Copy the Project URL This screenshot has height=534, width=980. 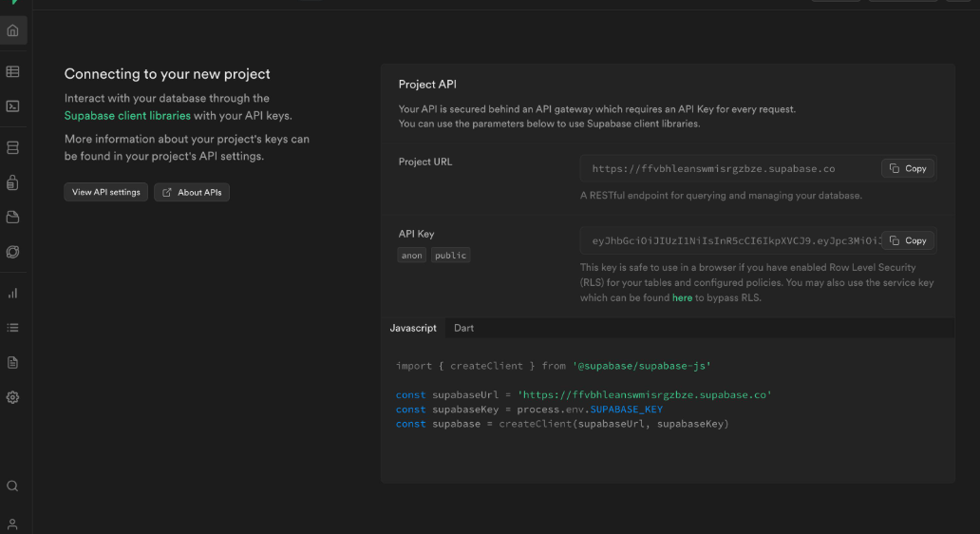coord(908,169)
